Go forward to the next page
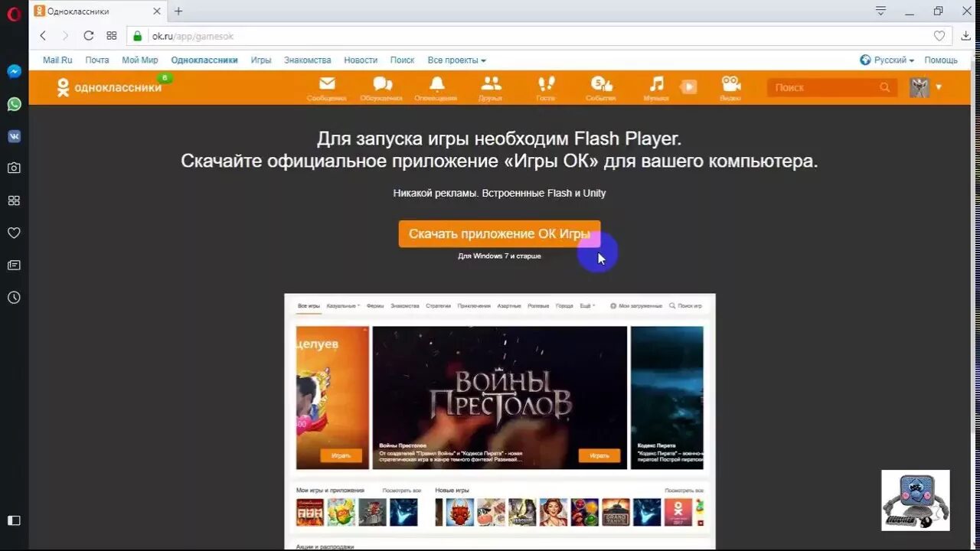The height and width of the screenshot is (551, 980). (65, 36)
